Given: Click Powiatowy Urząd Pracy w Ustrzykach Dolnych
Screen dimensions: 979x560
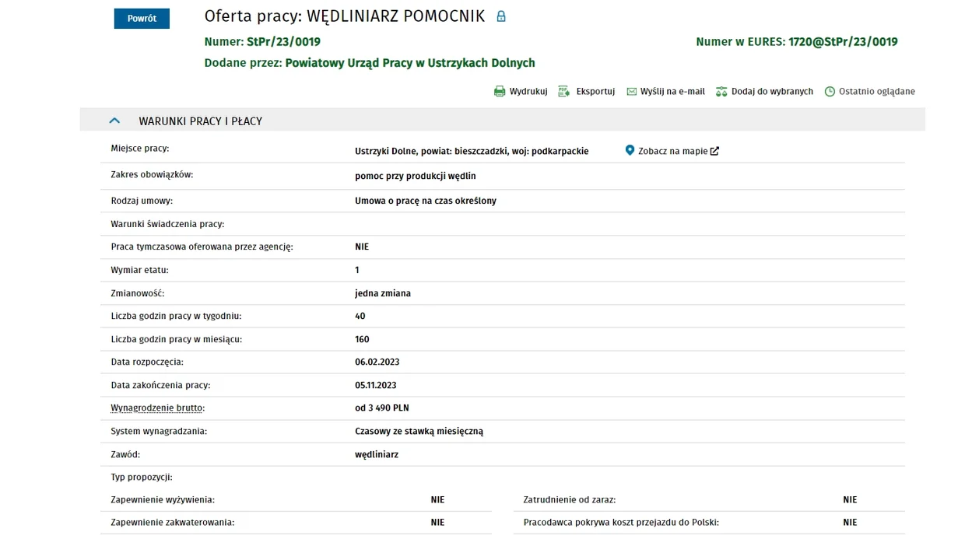Looking at the screenshot, I should click(x=410, y=63).
